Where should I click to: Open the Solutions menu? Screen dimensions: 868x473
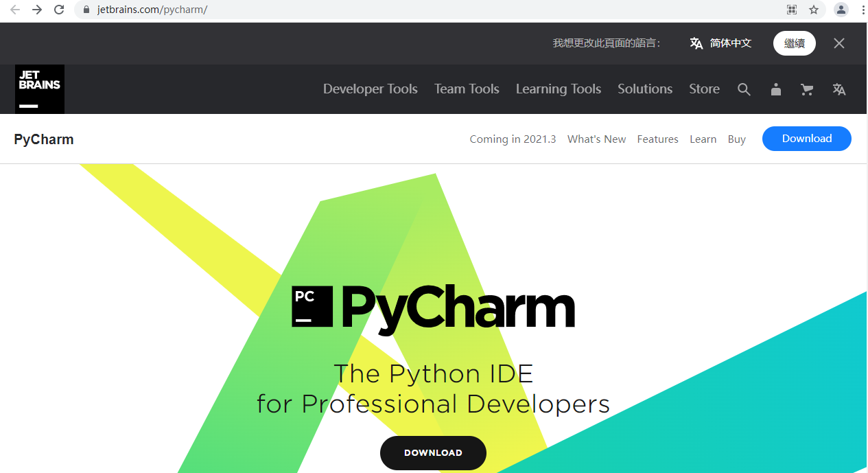645,89
